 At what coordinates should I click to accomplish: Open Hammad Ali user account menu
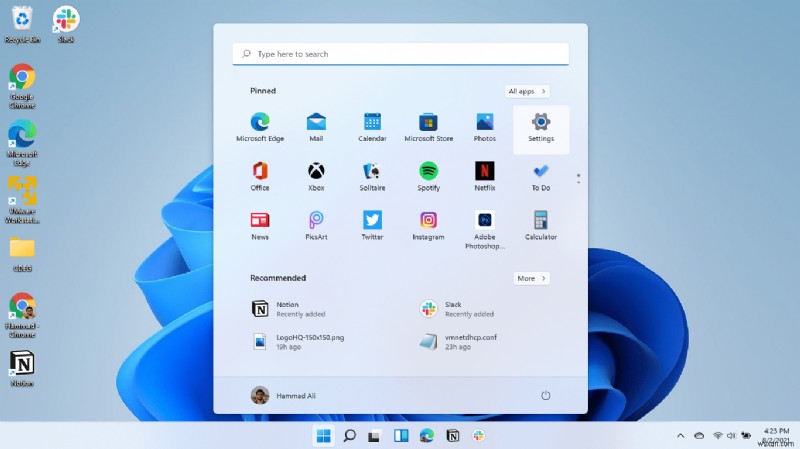283,395
